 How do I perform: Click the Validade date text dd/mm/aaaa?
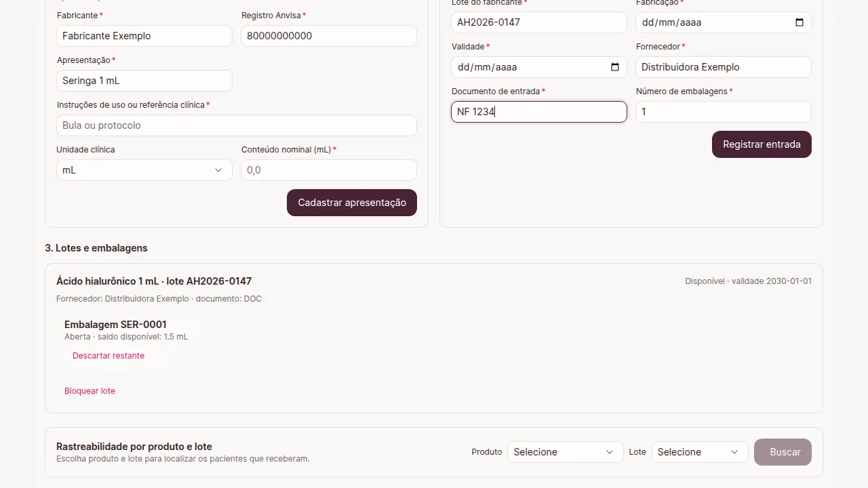(487, 67)
